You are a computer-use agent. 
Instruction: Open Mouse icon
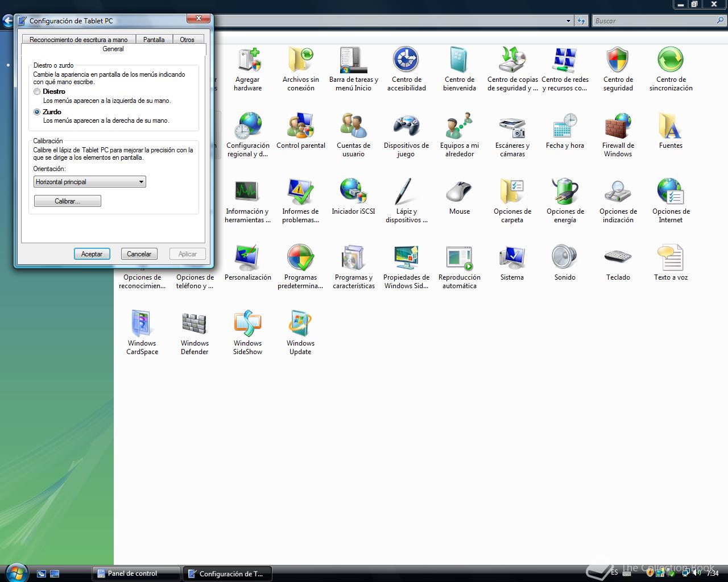tap(459, 192)
